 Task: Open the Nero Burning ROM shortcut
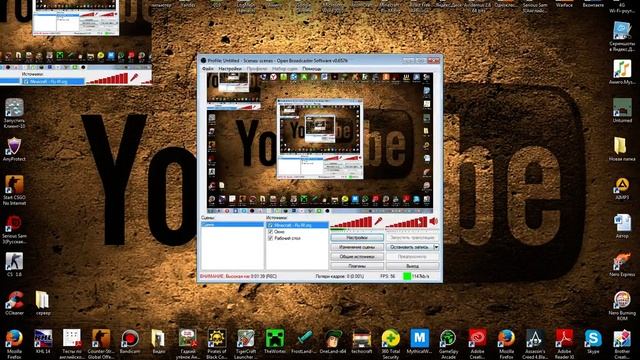pyautogui.click(x=622, y=305)
